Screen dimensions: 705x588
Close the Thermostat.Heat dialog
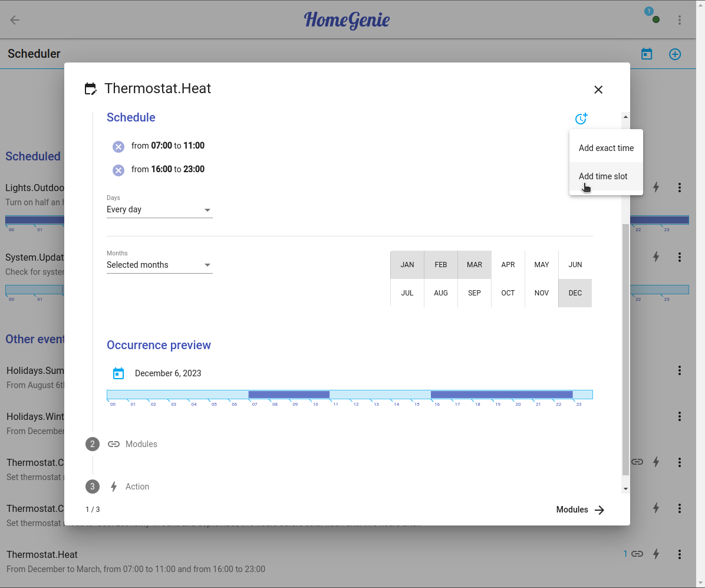coord(598,90)
